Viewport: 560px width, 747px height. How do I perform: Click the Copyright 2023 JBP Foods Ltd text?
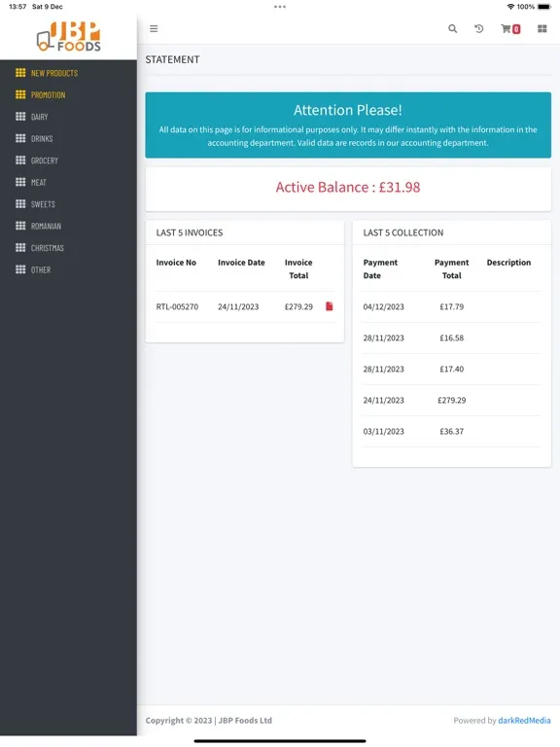209,721
